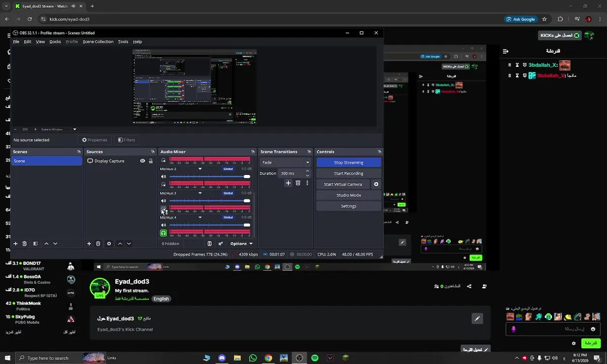Open WhatsApp from Windows taskbar

(253, 358)
